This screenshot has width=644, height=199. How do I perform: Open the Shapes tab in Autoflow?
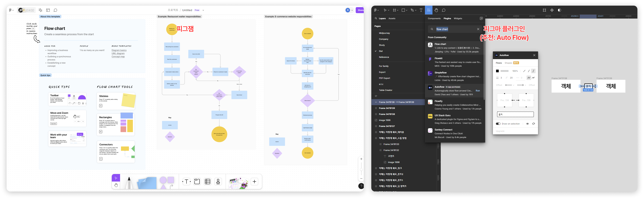[508, 63]
